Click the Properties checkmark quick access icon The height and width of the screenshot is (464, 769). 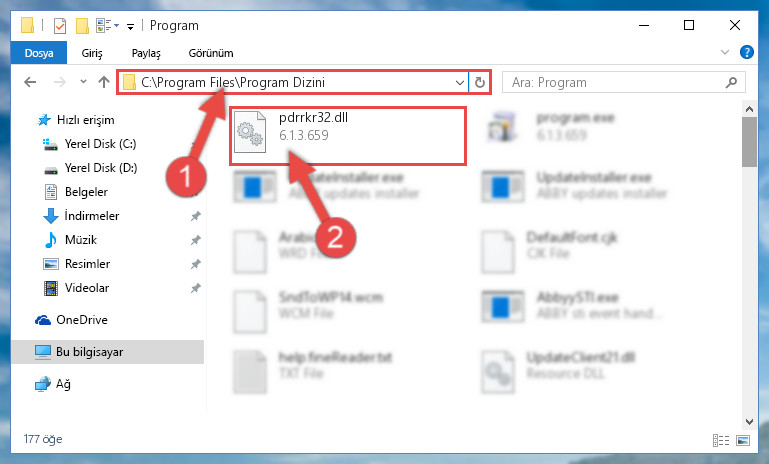59,26
